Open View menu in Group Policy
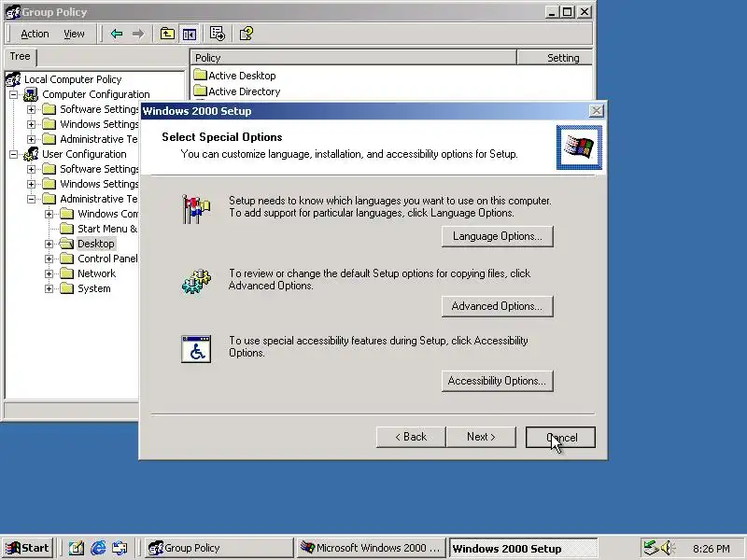Screen dimensions: 747x560 tap(74, 34)
